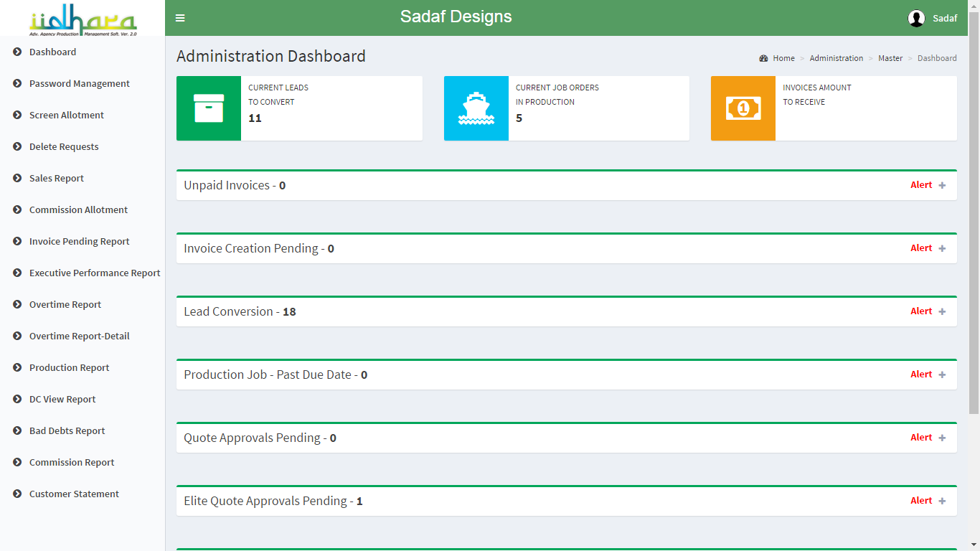
Task: Click the arrow icon beside Commission Allotment
Action: 17,209
